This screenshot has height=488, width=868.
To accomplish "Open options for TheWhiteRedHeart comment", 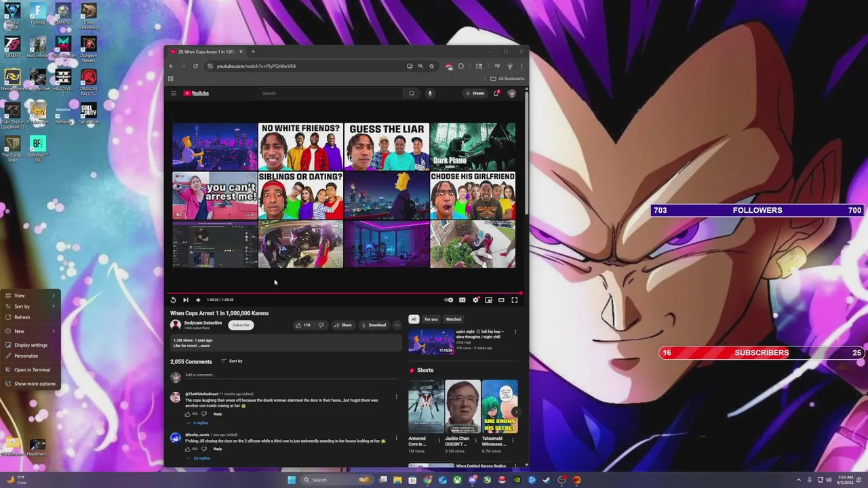I will pyautogui.click(x=397, y=397).
